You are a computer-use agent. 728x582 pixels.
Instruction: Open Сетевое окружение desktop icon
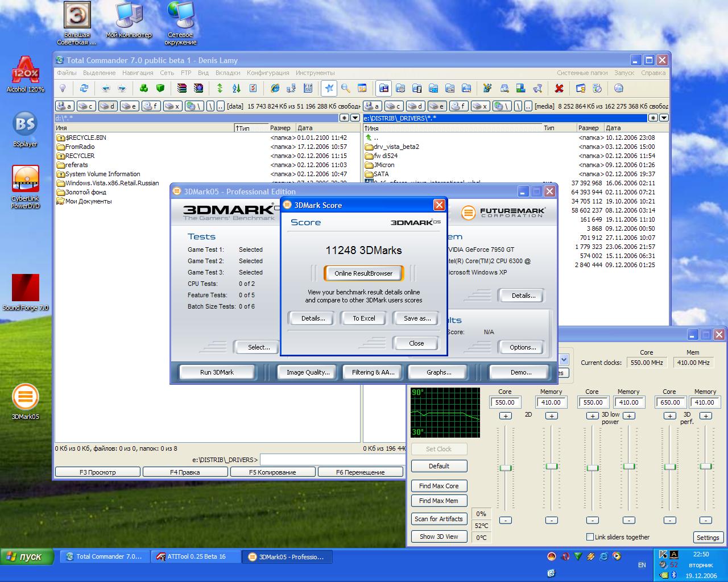click(x=180, y=23)
